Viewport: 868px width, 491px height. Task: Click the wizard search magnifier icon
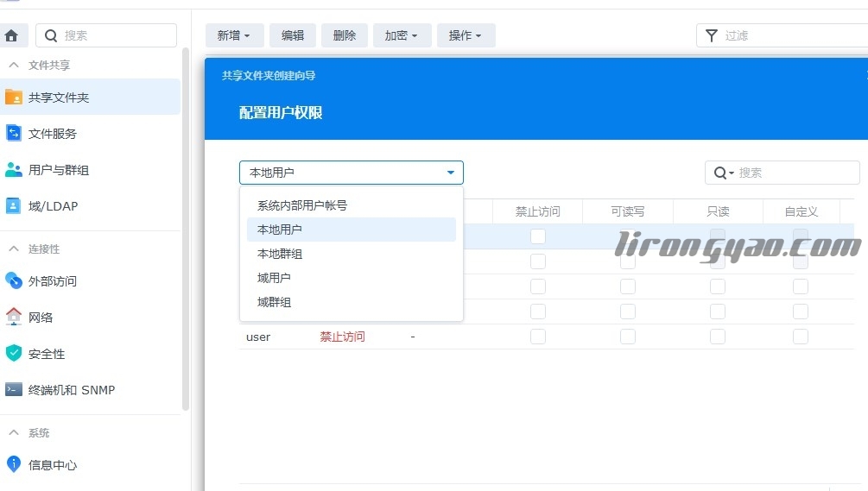pos(719,173)
